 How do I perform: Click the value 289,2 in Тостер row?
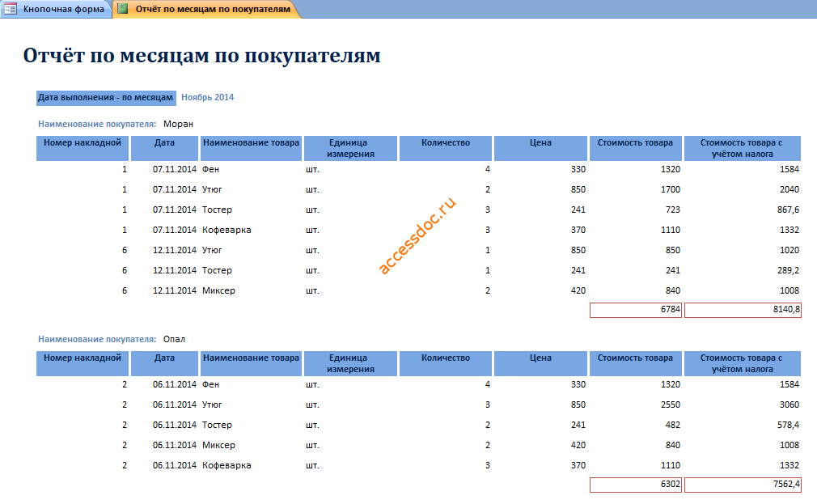tap(788, 270)
